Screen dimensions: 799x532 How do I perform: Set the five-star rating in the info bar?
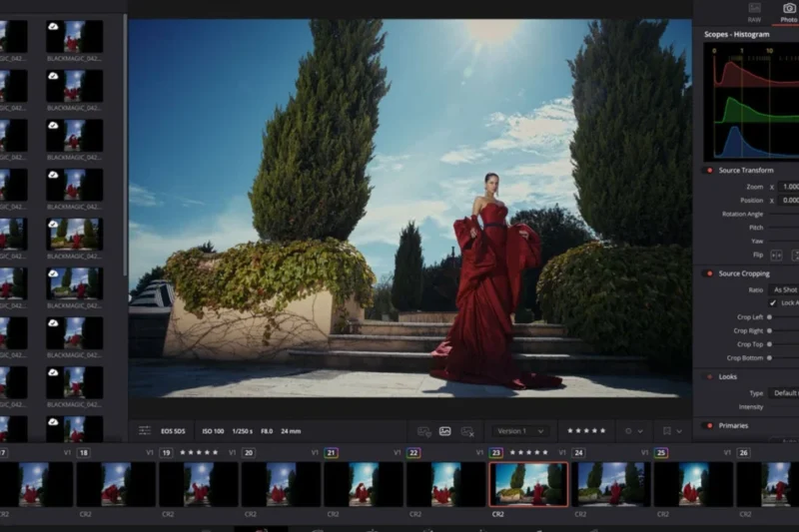point(586,431)
